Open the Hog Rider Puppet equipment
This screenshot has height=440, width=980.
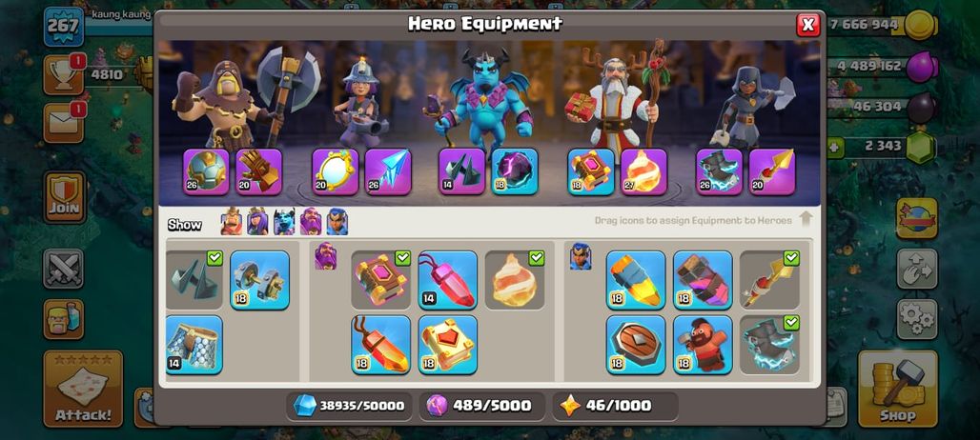click(703, 345)
